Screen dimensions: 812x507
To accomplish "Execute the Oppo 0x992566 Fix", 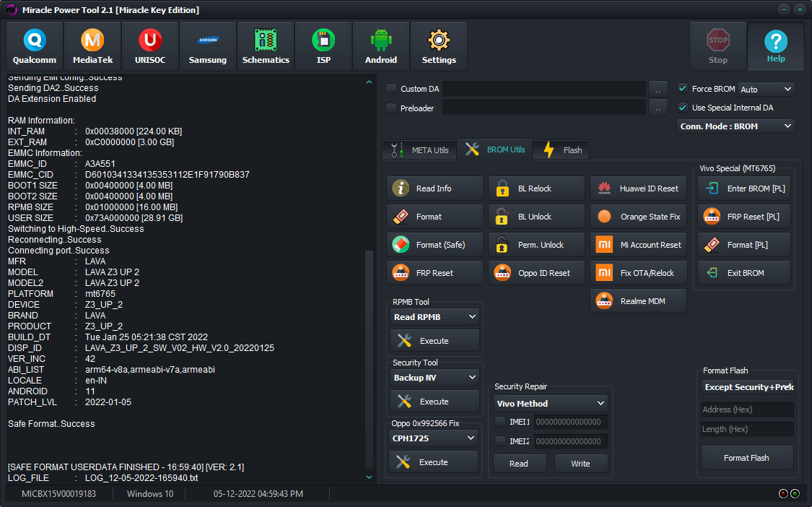I will click(434, 462).
